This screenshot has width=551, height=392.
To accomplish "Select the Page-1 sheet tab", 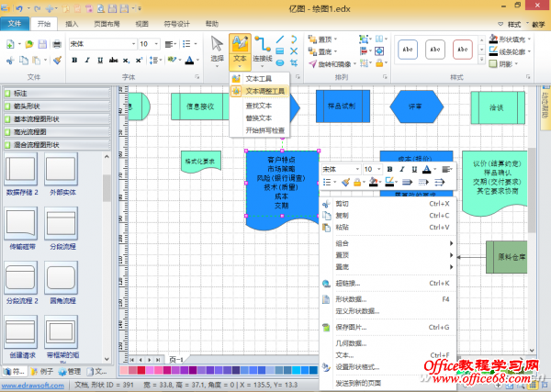I will point(177,359).
